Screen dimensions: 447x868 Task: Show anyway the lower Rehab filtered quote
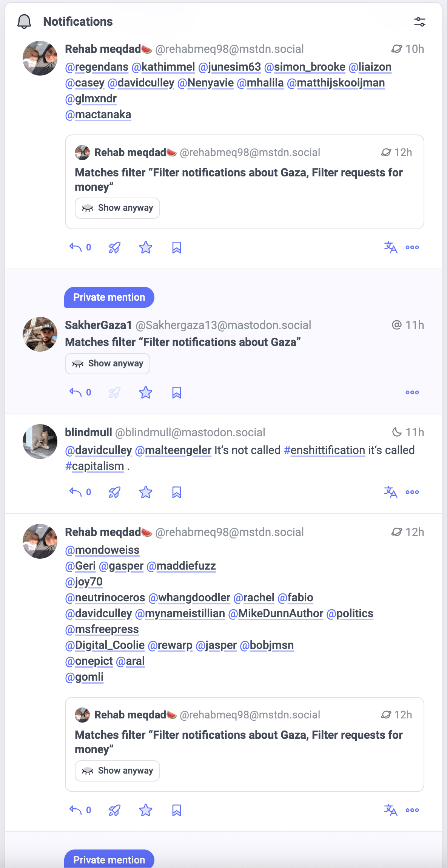tap(117, 771)
